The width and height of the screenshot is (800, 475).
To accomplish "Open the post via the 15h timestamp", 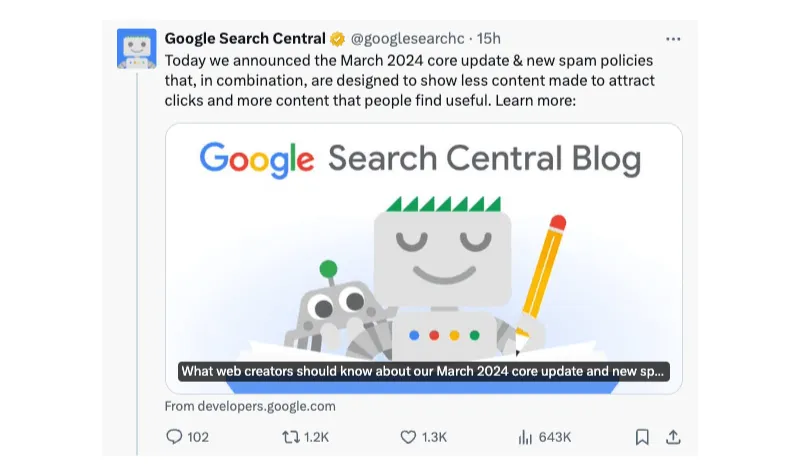I will tap(489, 39).
